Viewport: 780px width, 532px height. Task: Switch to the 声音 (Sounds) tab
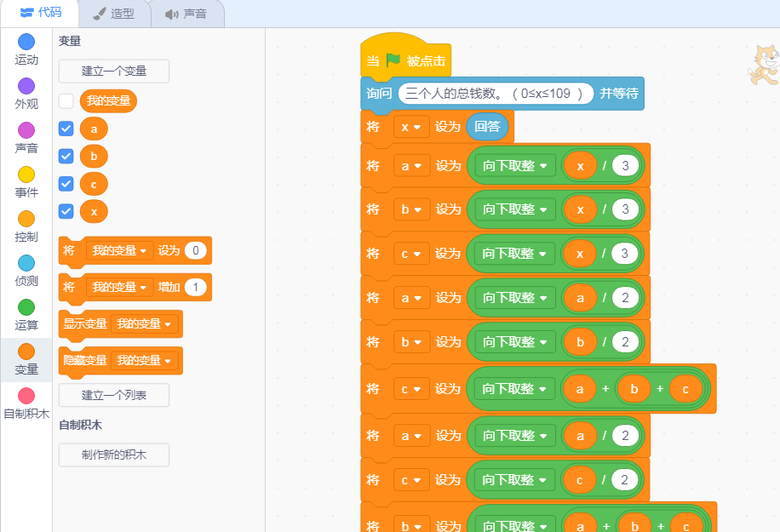point(186,13)
